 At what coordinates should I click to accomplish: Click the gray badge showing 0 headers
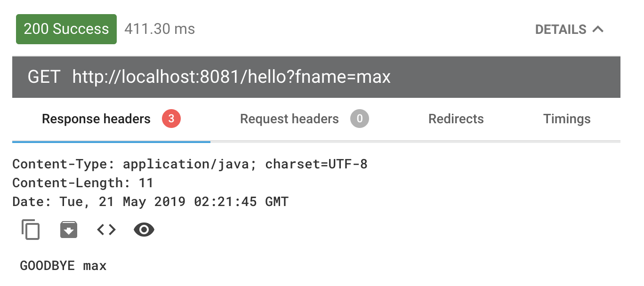coord(360,119)
